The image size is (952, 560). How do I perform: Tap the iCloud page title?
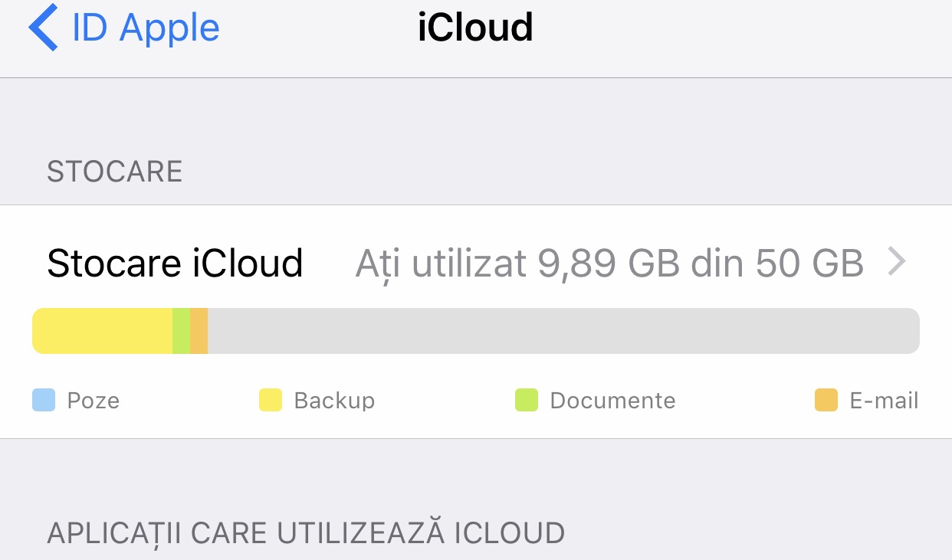click(475, 28)
